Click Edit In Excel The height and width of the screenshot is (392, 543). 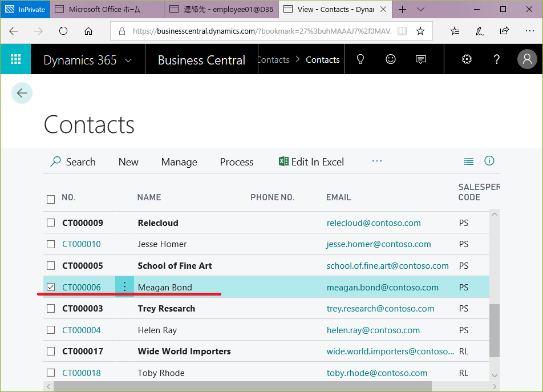click(x=311, y=161)
